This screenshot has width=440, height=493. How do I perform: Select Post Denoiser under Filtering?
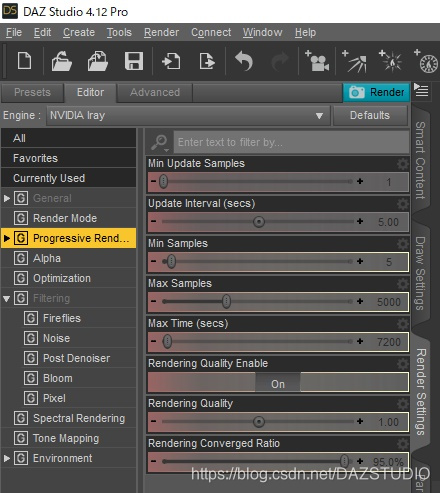tap(78, 358)
